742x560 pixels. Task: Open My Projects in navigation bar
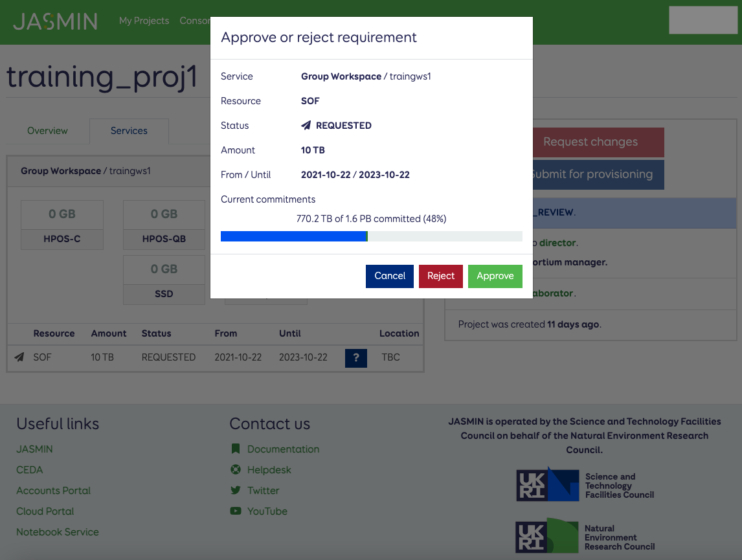(144, 21)
